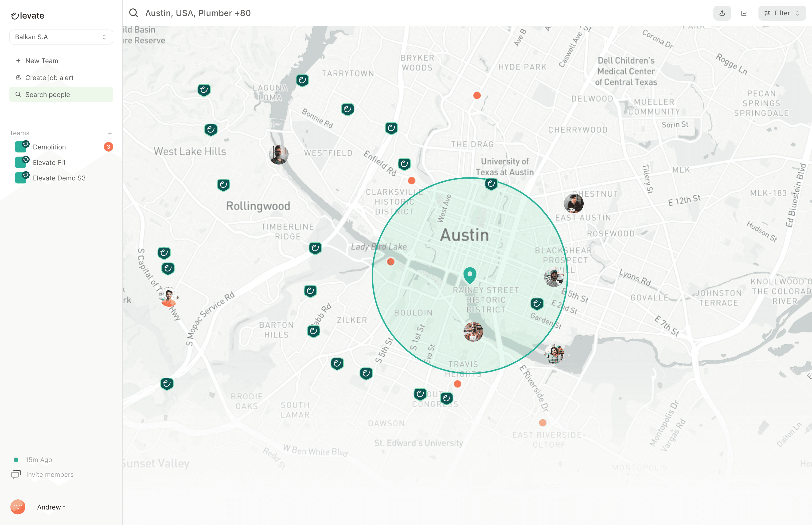Click the orange dot near Hyde Park
812x525 pixels.
pos(477,95)
